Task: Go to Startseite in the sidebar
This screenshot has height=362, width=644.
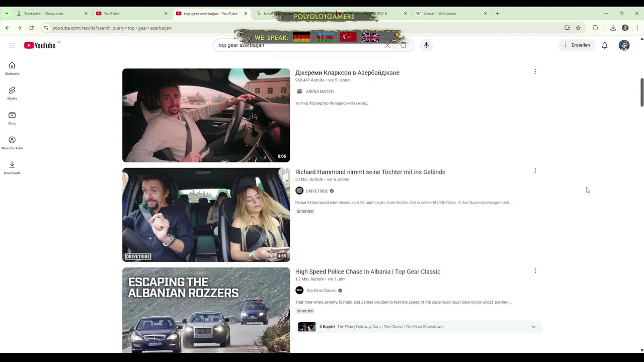Action: 12,68
